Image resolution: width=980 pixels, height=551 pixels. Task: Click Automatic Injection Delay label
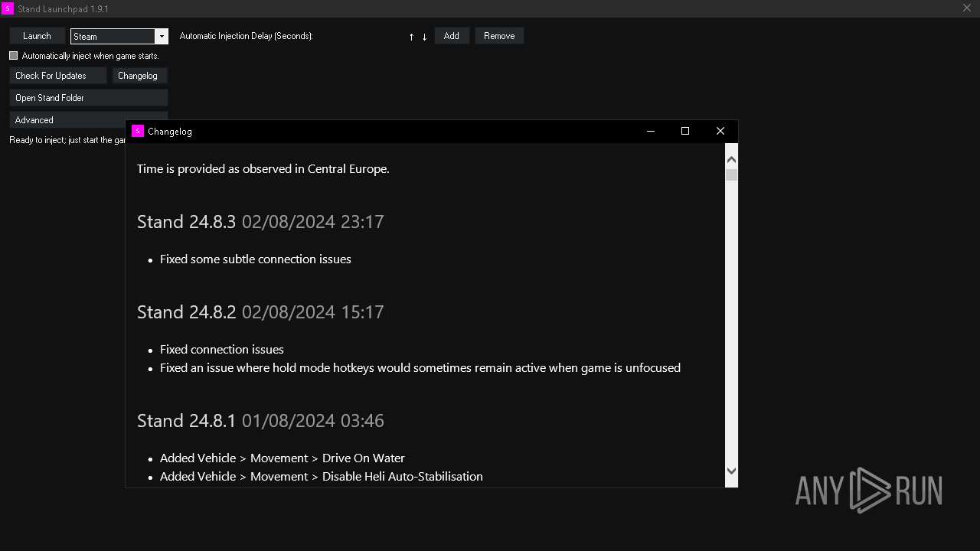(246, 36)
